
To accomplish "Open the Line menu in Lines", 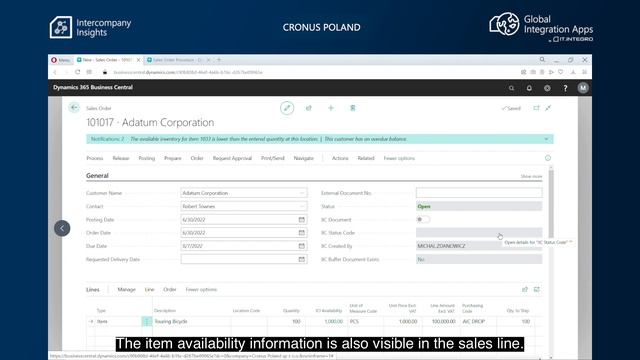I will tap(149, 289).
